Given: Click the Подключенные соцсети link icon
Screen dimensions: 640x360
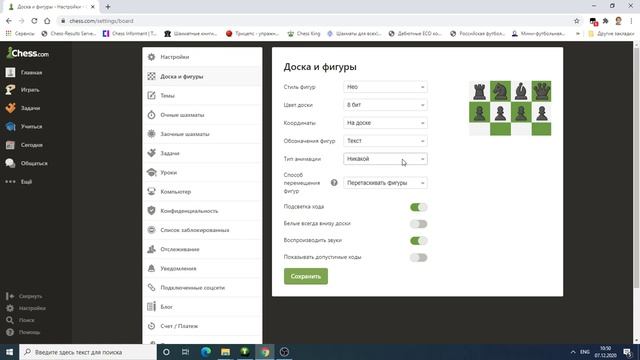Looking at the screenshot, I should [151, 287].
